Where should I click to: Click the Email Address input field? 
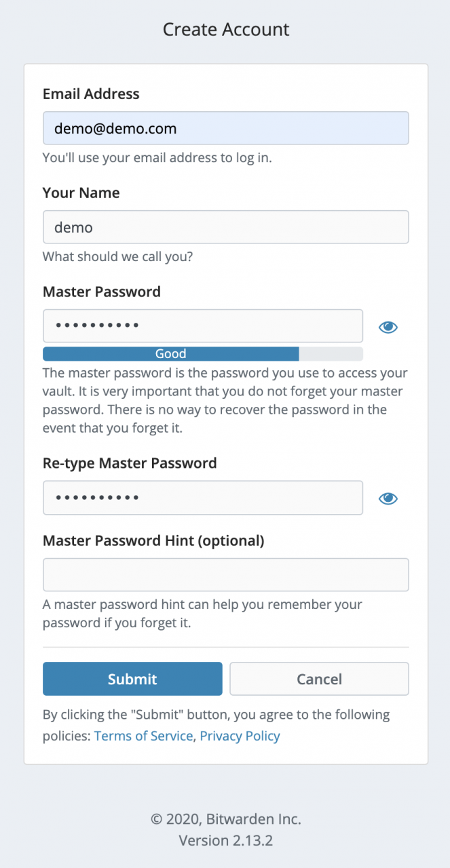[x=225, y=128]
